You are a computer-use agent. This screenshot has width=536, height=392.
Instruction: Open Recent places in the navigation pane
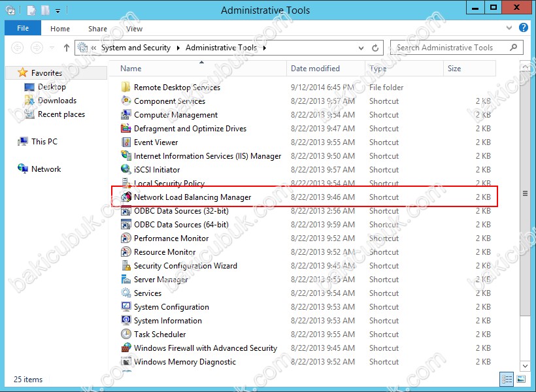pos(61,114)
